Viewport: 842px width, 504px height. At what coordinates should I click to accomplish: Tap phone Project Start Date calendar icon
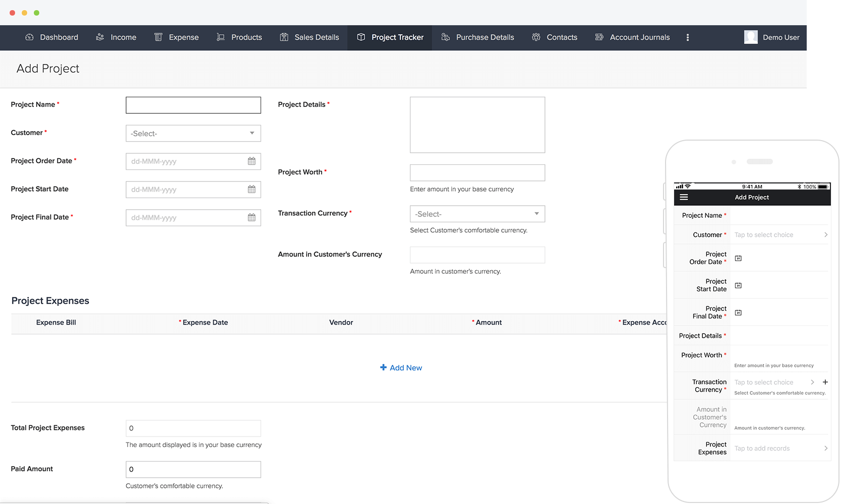coord(738,285)
